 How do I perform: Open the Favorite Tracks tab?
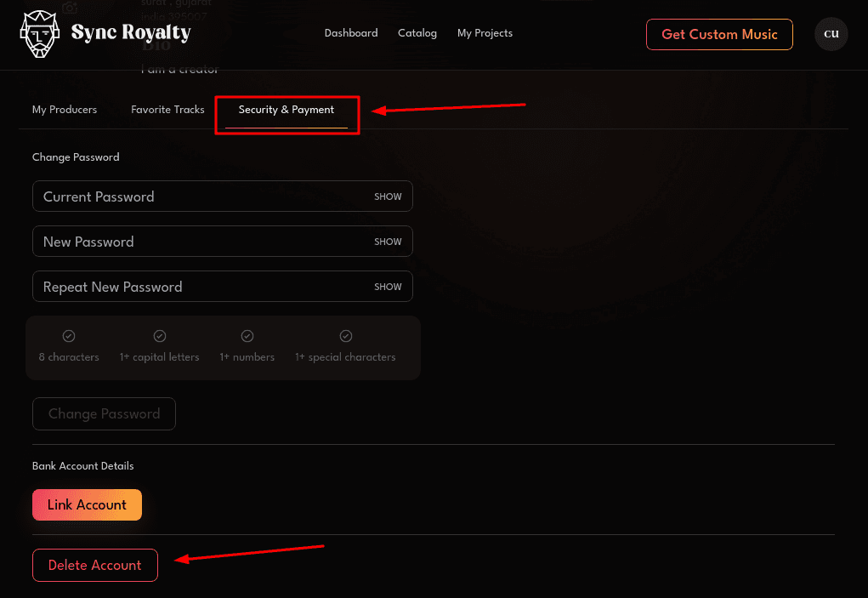point(167,110)
